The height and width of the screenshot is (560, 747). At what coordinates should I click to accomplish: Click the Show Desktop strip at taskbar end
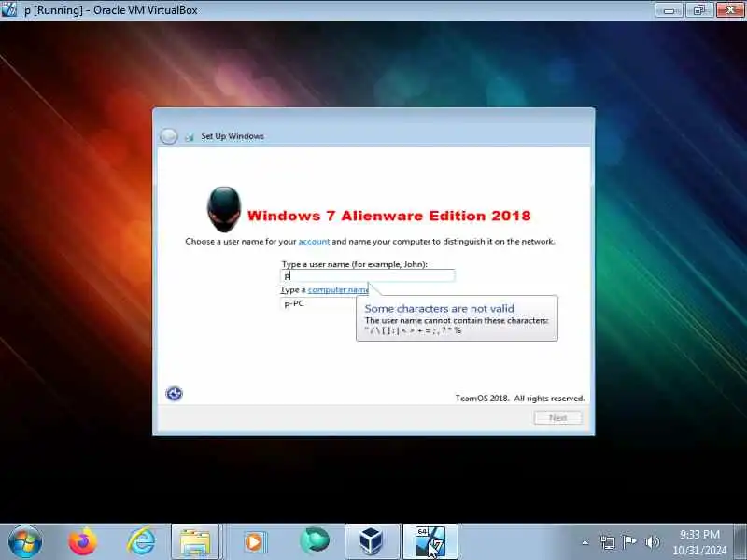point(740,542)
